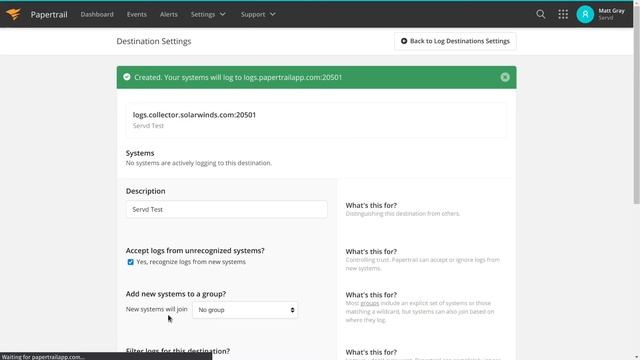Screen dimensions: 640x360
Task: Click the success checkmark icon in banner
Action: 127,77
